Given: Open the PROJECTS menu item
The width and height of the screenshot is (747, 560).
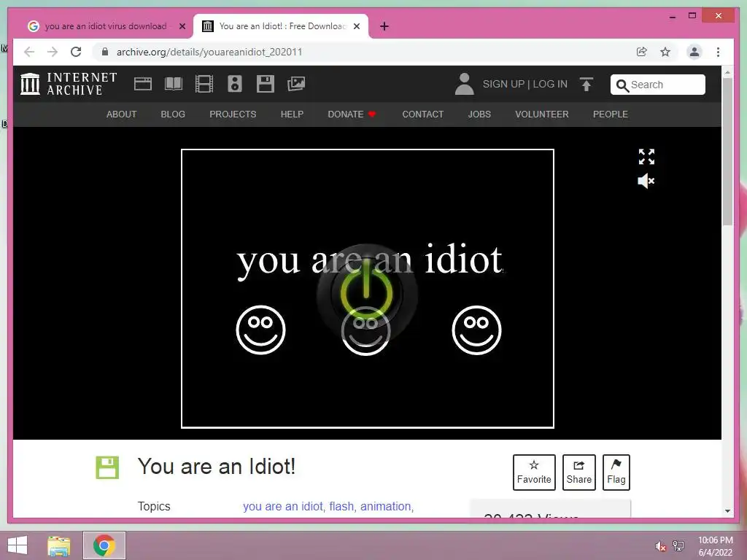Looking at the screenshot, I should point(233,114).
